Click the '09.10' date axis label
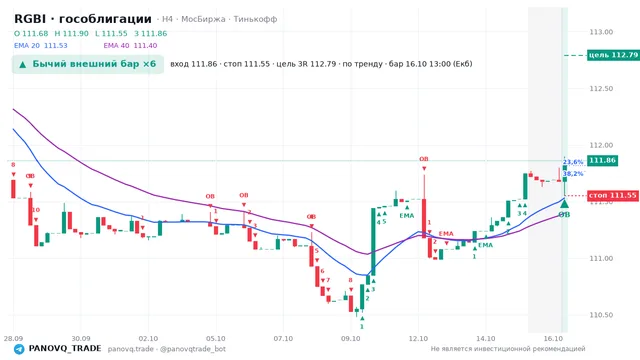Screen dimensions: 640x360 [351, 339]
